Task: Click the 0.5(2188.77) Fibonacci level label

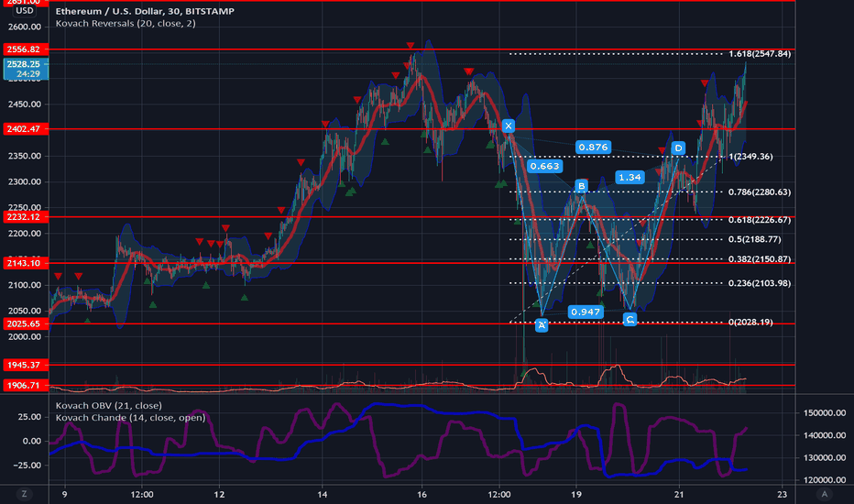Action: point(755,239)
